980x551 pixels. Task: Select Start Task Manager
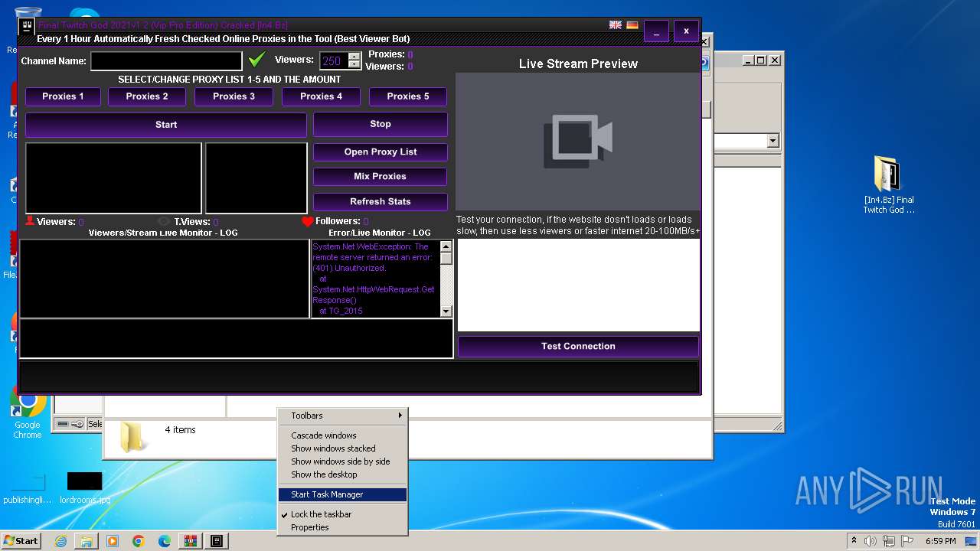342,494
